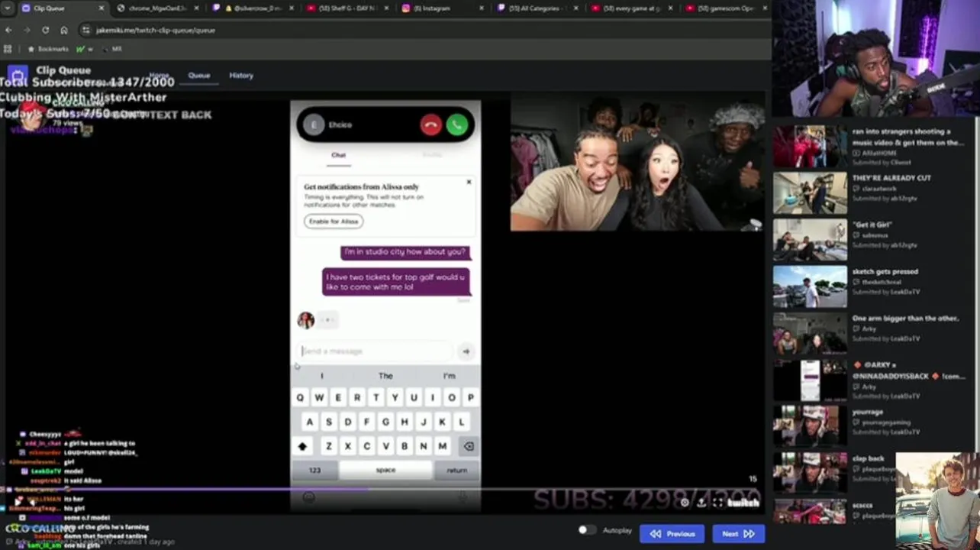Open the video player settings gear
This screenshot has height=550, width=980.
[x=685, y=502]
